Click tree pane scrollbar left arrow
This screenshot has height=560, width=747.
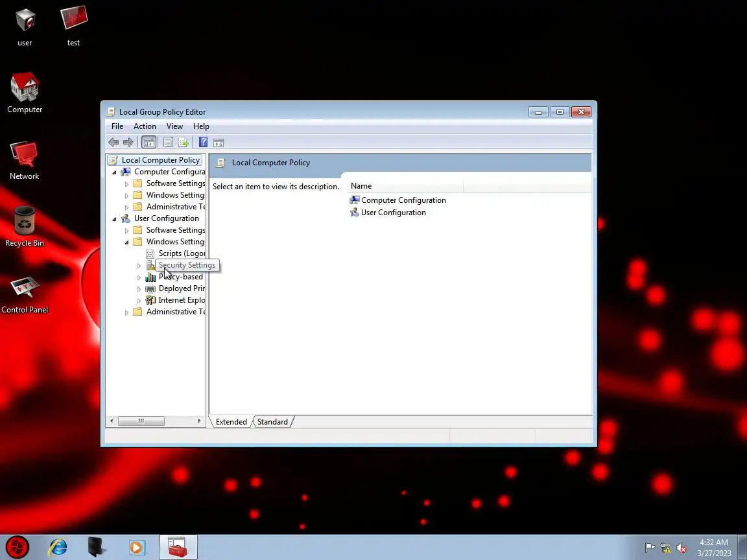112,421
